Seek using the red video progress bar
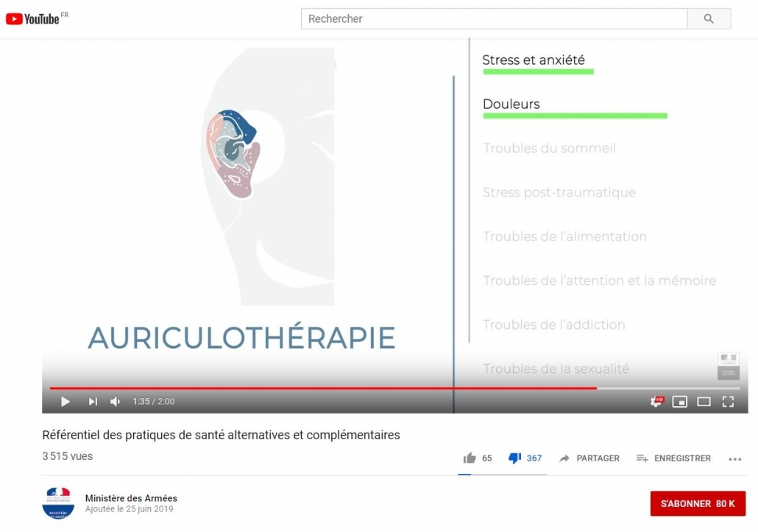 (x=324, y=388)
